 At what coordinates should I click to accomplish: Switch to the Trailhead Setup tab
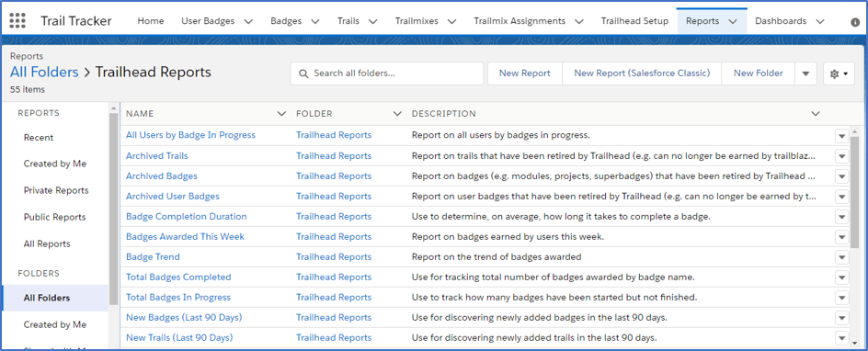635,21
